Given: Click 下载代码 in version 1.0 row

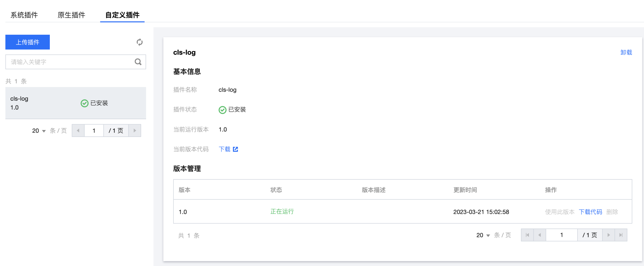Looking at the screenshot, I should (x=590, y=212).
